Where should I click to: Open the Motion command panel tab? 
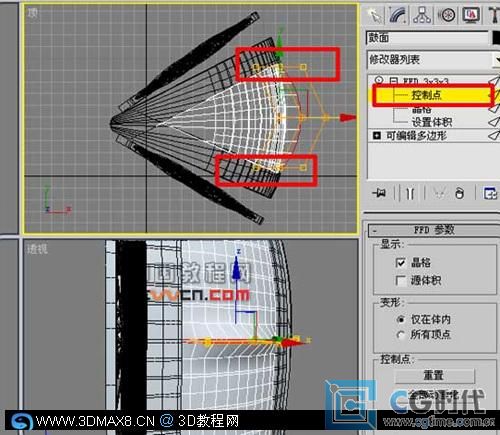tap(446, 15)
